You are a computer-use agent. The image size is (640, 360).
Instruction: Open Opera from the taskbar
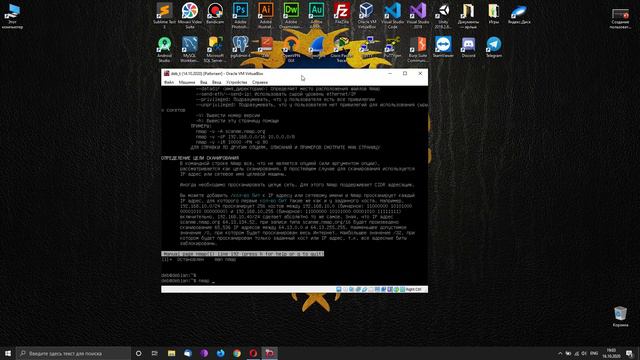coord(253,353)
